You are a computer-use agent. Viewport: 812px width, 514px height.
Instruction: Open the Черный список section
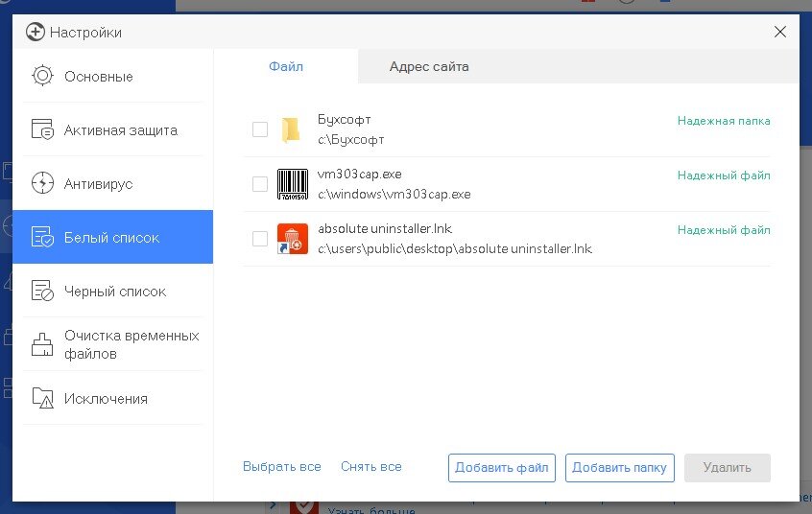pos(112,291)
